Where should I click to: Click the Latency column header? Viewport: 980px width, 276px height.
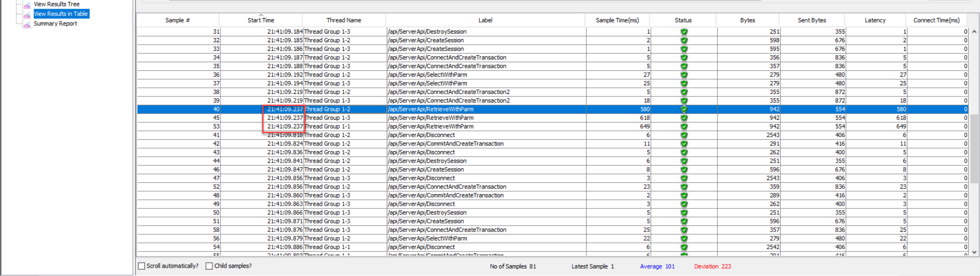pyautogui.click(x=875, y=20)
